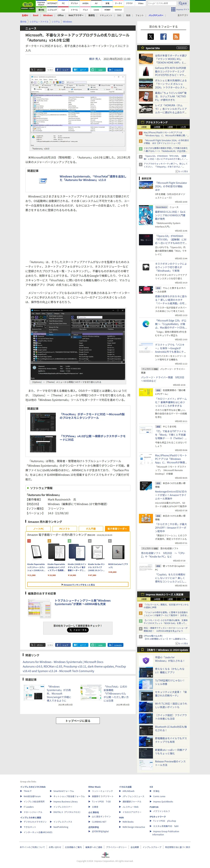
Task: Click the トップページに戻る button
Action: pos(78,721)
